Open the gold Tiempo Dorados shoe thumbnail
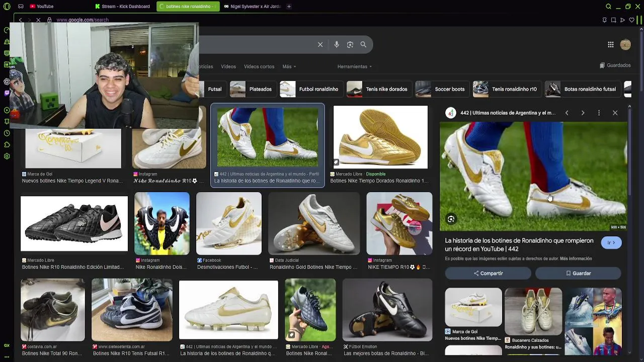The width and height of the screenshot is (644, 362). coord(380,137)
